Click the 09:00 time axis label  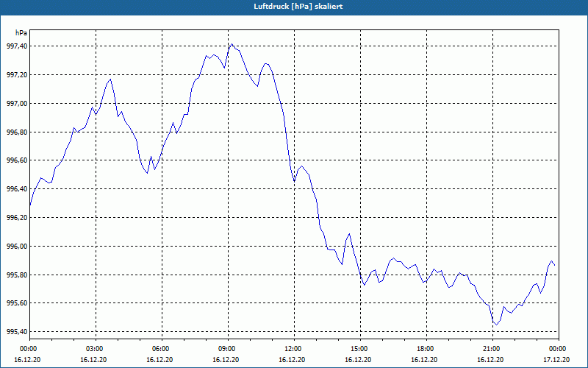point(228,349)
